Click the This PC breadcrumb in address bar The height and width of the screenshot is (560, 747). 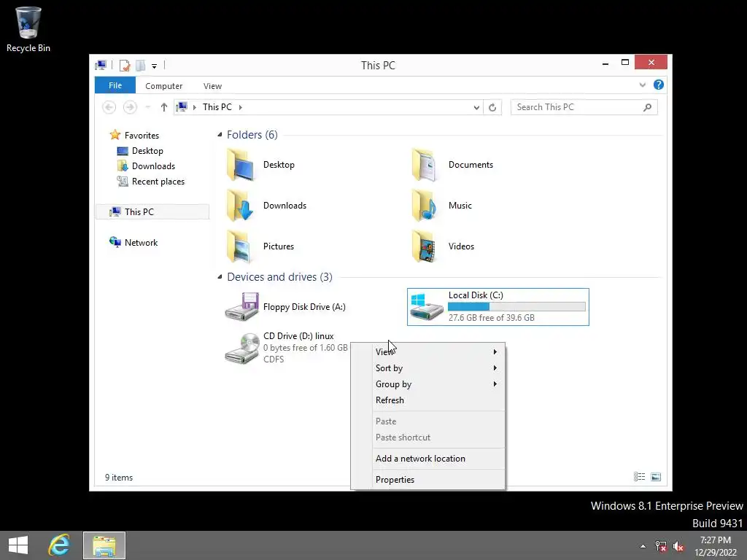(x=217, y=107)
